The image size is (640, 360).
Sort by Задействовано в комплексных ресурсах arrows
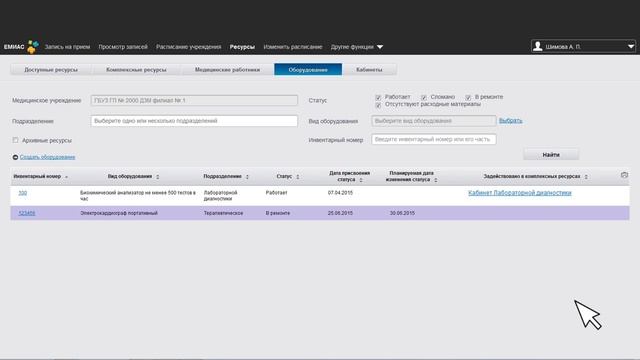click(x=586, y=177)
